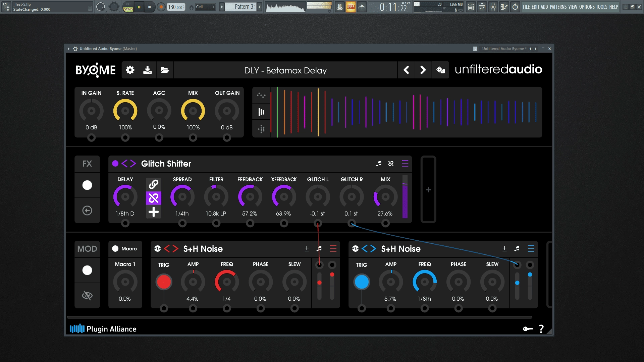Expand plugin window menu arrow at title bar
The width and height of the screenshot is (644, 362).
click(x=69, y=49)
